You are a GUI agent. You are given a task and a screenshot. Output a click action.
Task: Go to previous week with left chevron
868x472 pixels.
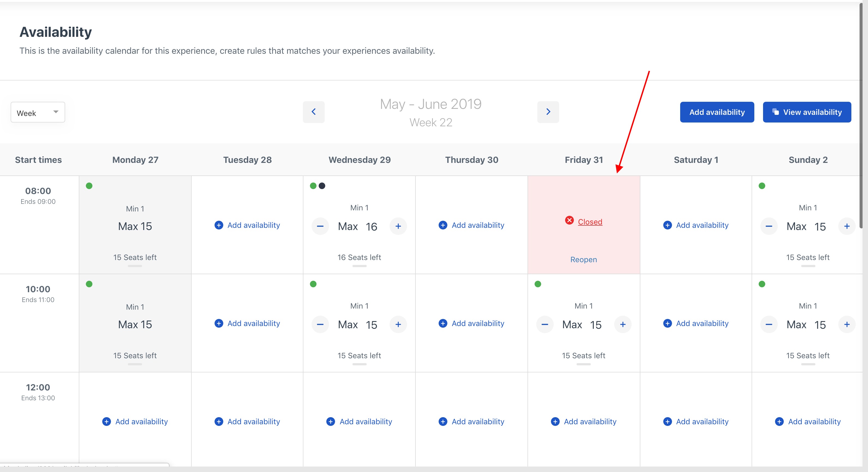[x=314, y=112]
